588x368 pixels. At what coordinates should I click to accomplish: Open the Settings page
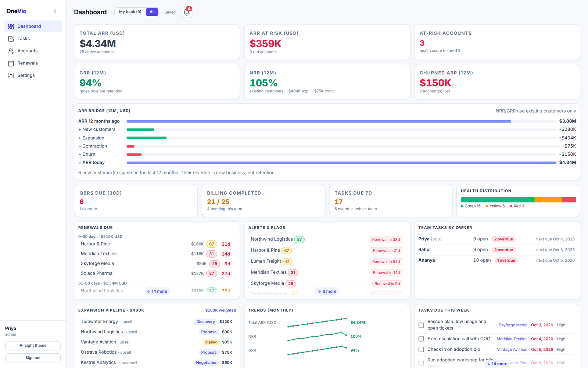pyautogui.click(x=33, y=75)
